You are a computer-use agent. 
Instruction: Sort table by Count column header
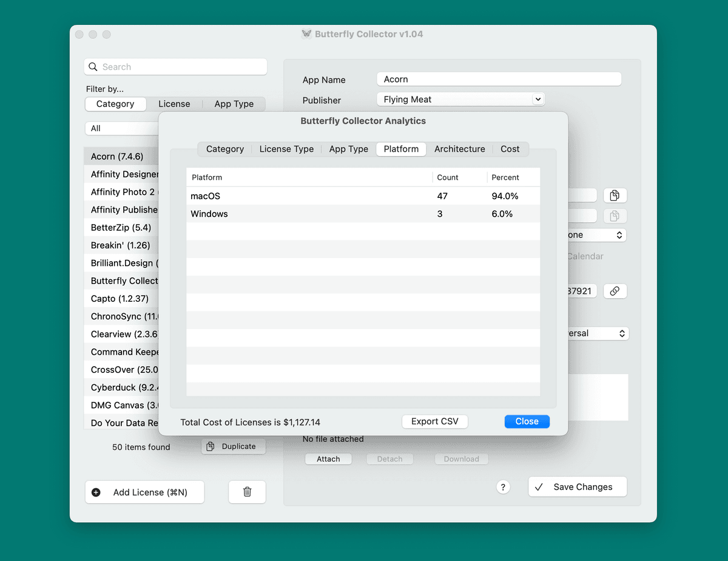[448, 177]
